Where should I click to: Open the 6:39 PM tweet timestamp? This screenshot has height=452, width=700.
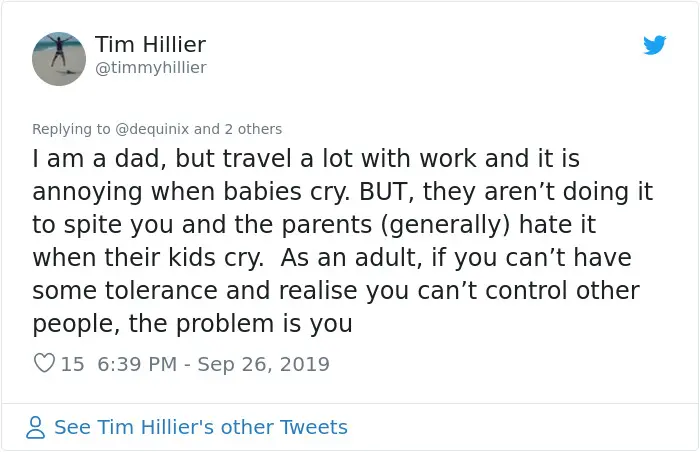click(x=135, y=364)
